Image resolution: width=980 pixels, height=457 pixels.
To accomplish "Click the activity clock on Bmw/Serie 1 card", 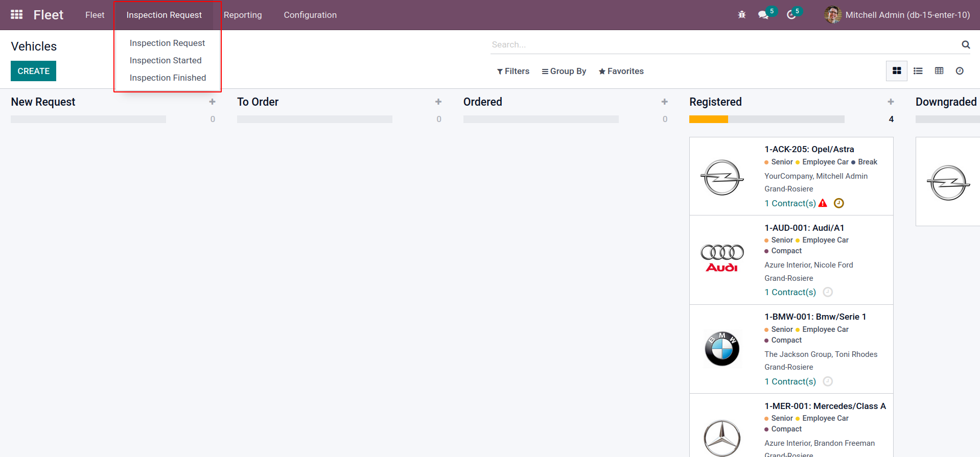I will pos(828,381).
